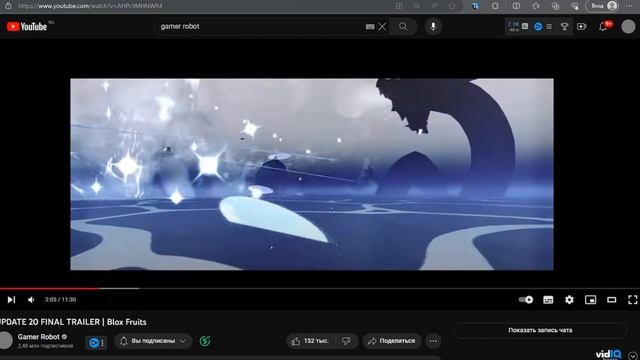Open the trophy achievements icon
The image size is (640, 360).
pos(564,27)
